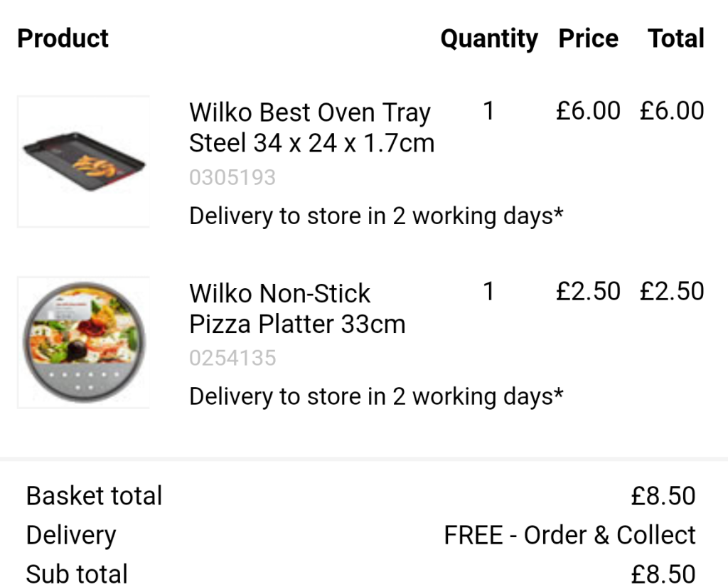Click the Quantity column header
728x587 pixels.
489,39
